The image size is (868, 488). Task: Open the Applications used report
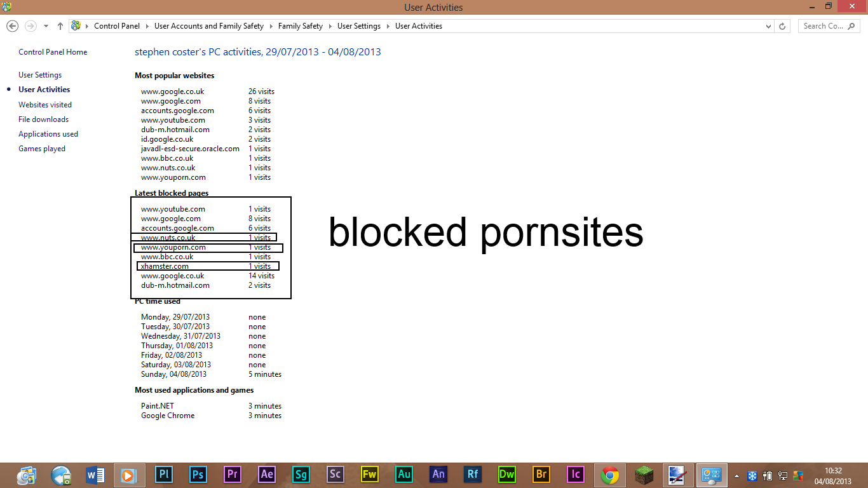click(48, 134)
